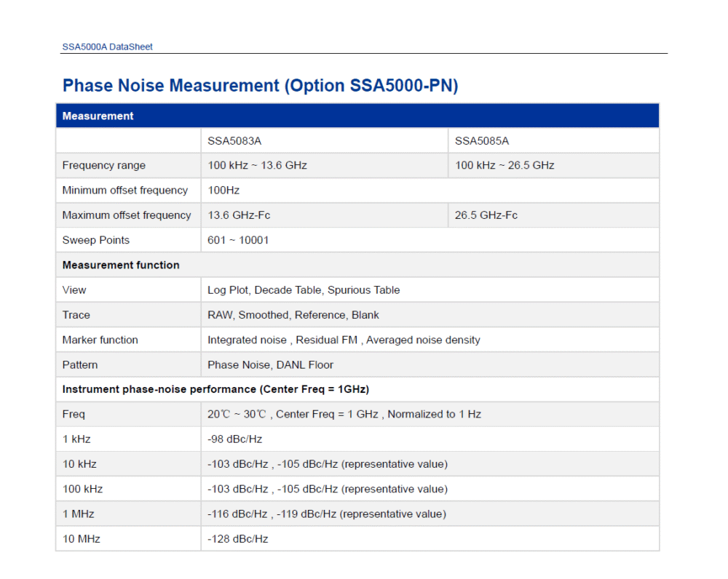Select the 'Maximum offset frequency' row label
Image resolution: width=728 pixels, height=579 pixels.
pyautogui.click(x=127, y=215)
